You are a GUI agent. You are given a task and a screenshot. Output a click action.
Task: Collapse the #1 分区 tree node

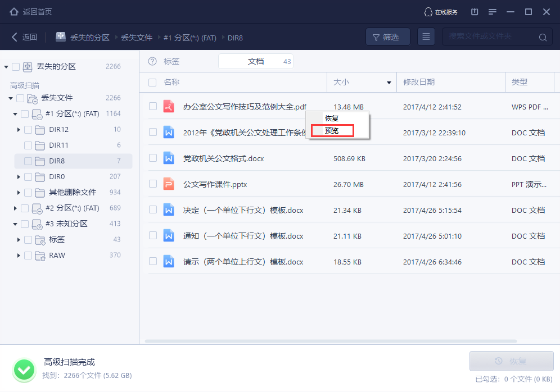click(16, 113)
